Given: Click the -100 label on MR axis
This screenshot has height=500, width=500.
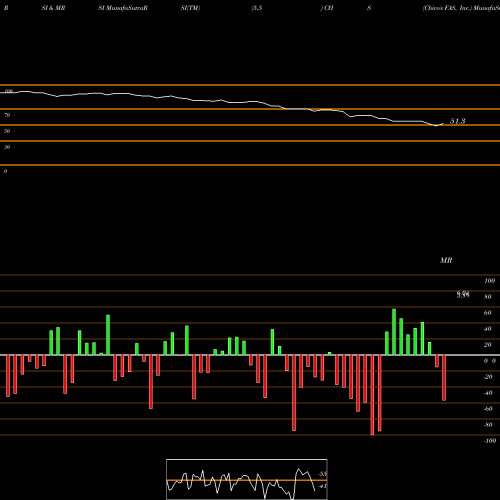Looking at the screenshot, I should 490,441.
